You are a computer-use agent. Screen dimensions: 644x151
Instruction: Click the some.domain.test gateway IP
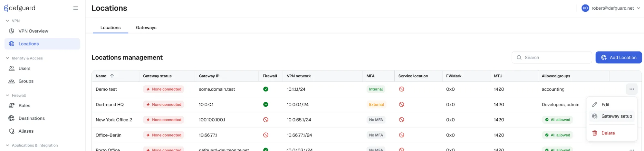[217, 89]
